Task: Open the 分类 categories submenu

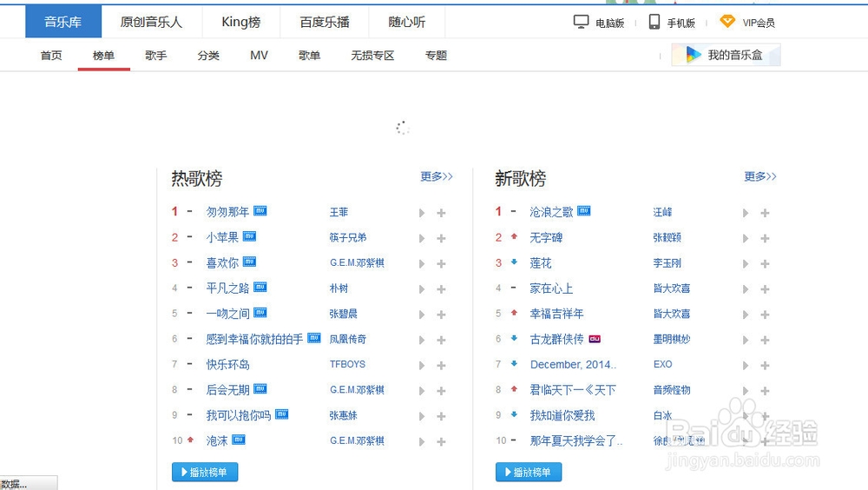Action: point(208,56)
